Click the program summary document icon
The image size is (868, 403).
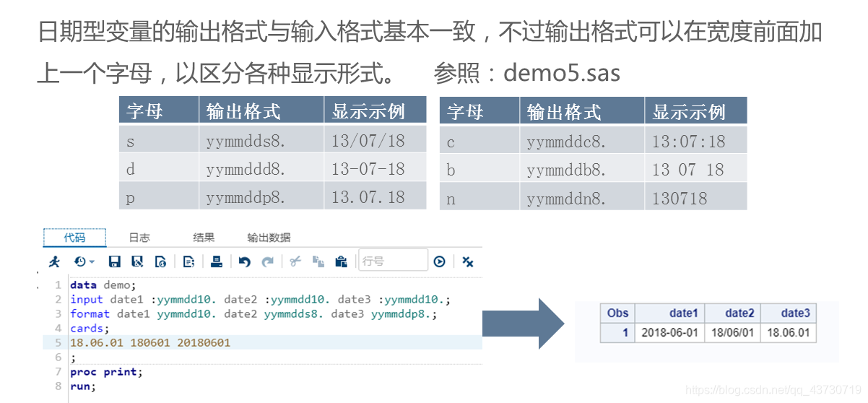161,261
